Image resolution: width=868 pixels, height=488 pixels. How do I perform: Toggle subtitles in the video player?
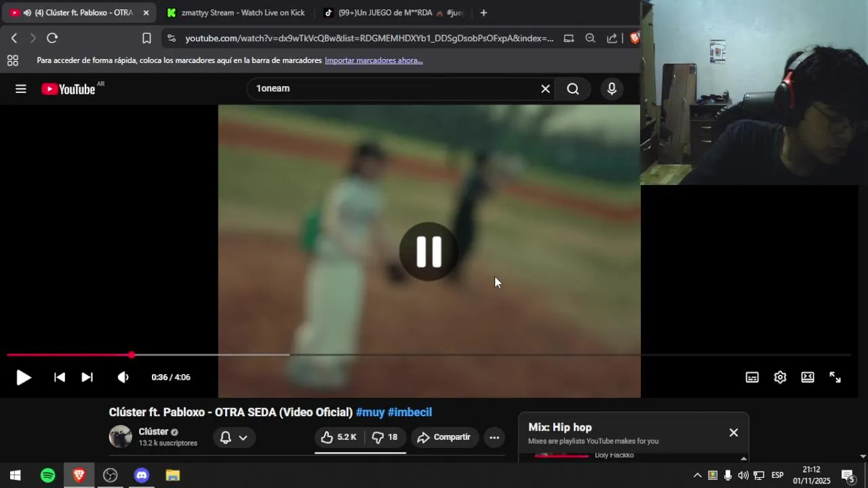(752, 378)
